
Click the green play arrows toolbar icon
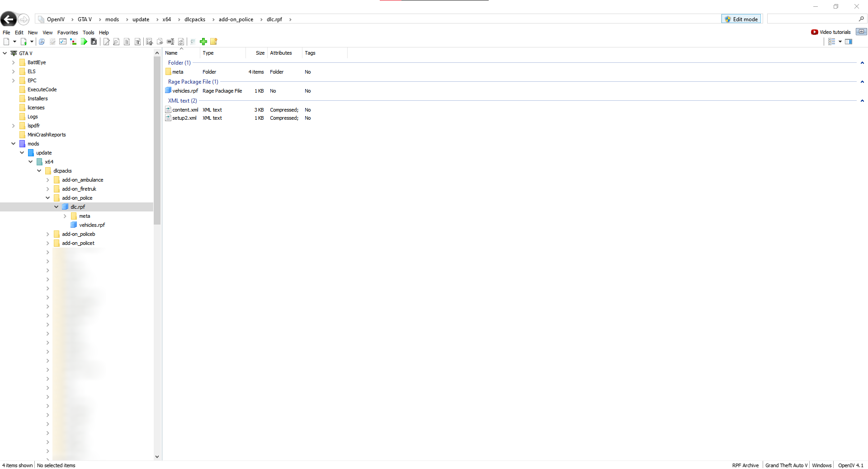click(x=84, y=42)
